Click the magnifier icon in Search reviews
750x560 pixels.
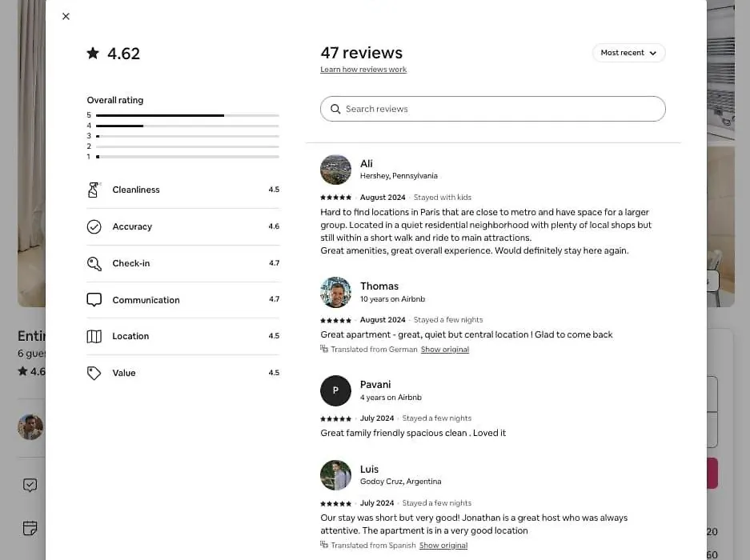click(x=335, y=109)
